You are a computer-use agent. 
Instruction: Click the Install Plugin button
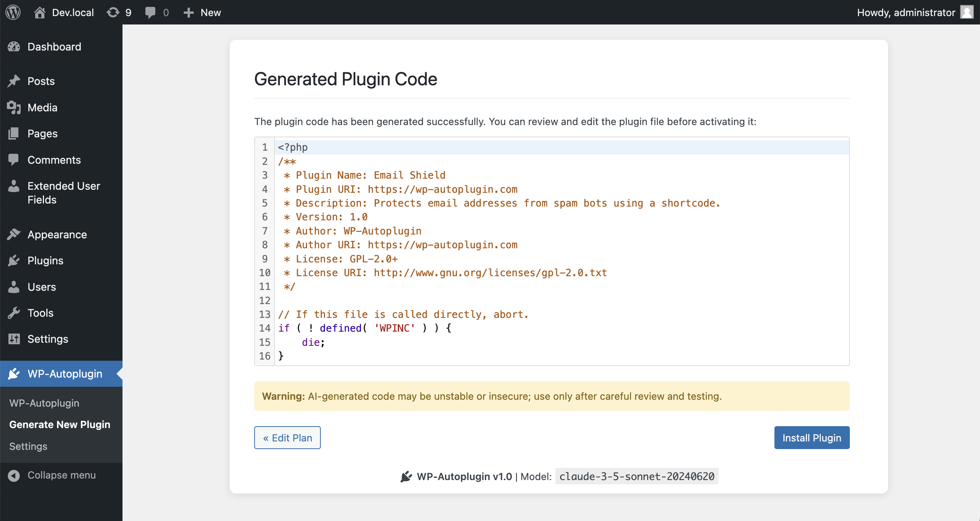(812, 438)
